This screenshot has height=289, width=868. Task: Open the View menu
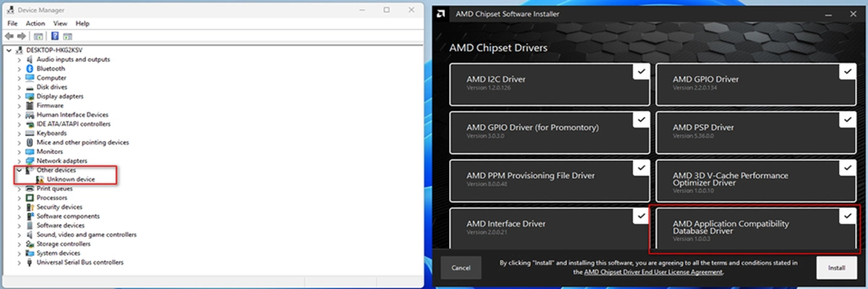coord(60,23)
